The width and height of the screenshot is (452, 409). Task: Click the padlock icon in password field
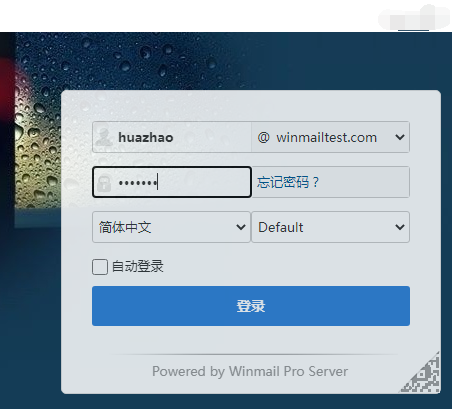pyautogui.click(x=104, y=183)
